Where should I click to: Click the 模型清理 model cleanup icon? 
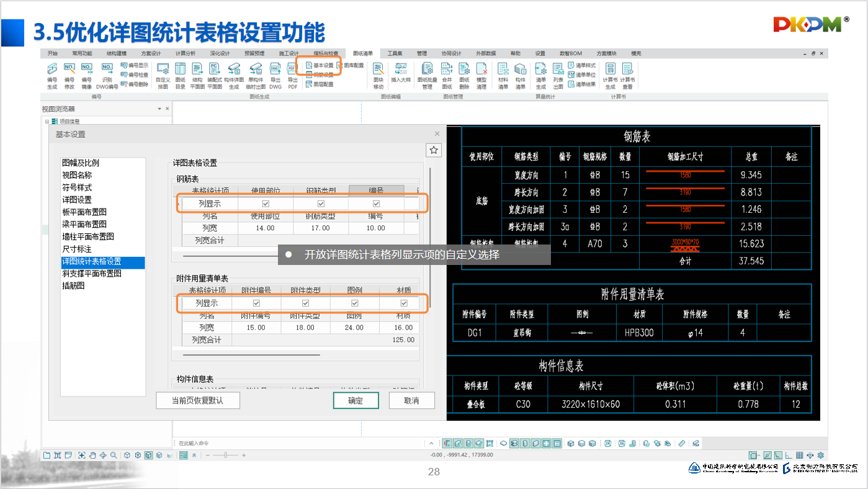coord(481,75)
